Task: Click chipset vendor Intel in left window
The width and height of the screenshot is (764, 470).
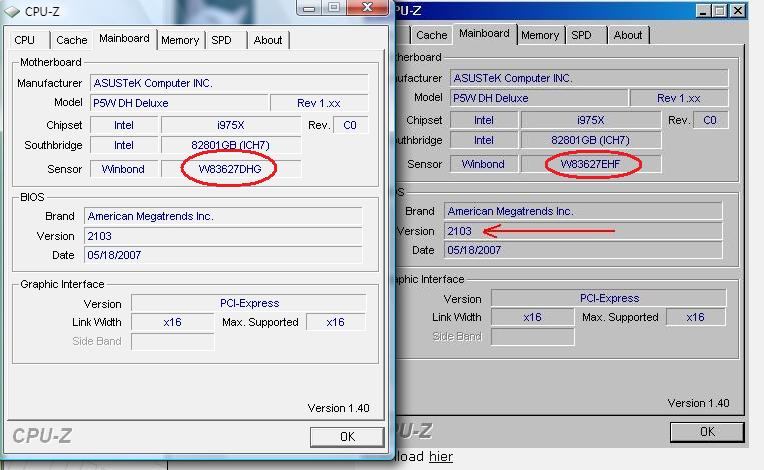Action: click(124, 125)
